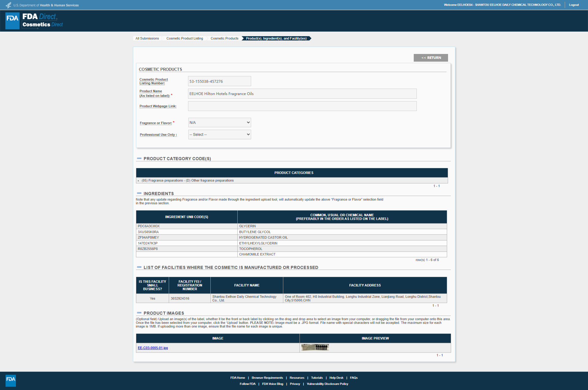Select the CHAMOMILE EXTRACT ingredient cell
Screen dimensions: 588x390
pos(342,254)
